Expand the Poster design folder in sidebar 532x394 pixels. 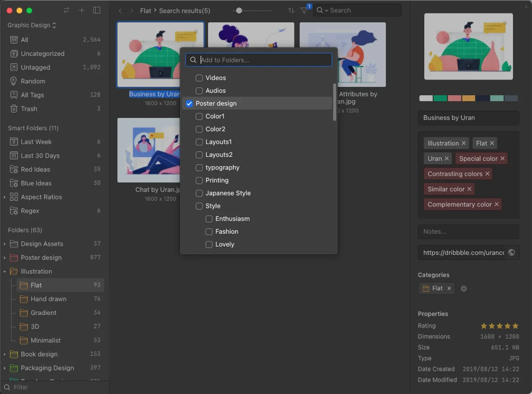tap(4, 258)
